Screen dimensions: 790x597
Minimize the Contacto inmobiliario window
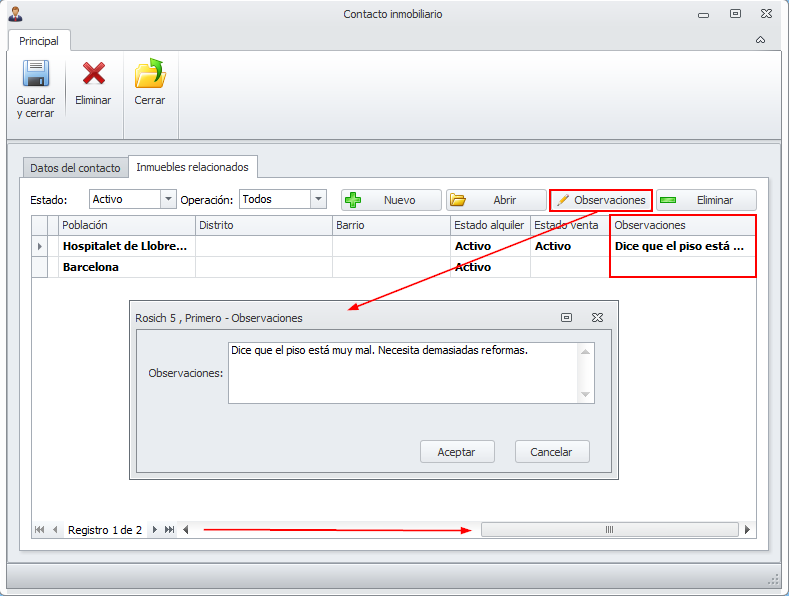[x=703, y=15]
